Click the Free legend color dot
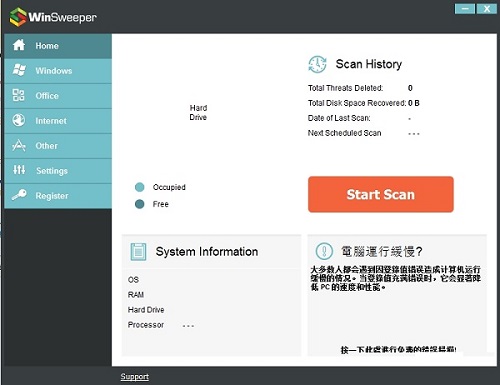The height and width of the screenshot is (385, 500). [x=140, y=204]
